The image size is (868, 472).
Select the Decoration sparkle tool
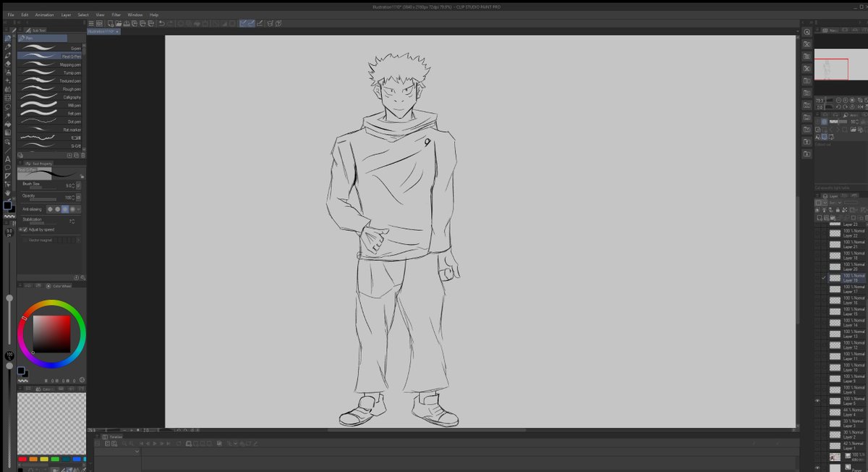(x=7, y=80)
